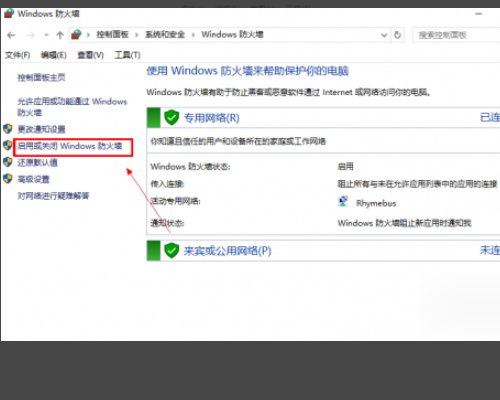Click shield icon beside 高级设置
The height and width of the screenshot is (400, 500).
(8, 179)
